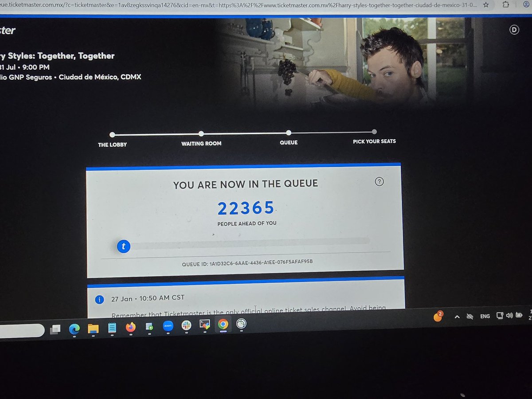Open Microsoft Edge from the taskbar

(74, 329)
